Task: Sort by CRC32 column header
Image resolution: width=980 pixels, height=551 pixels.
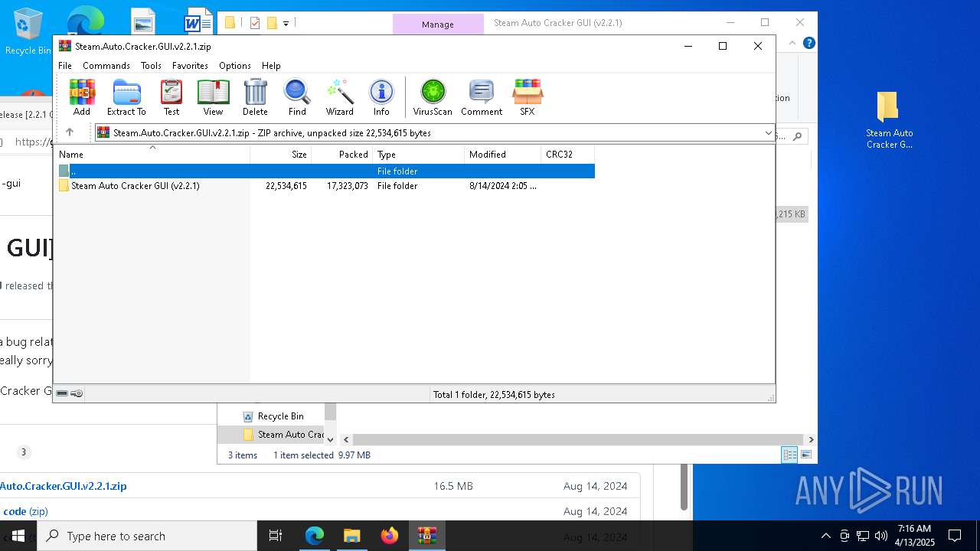Action: point(568,155)
